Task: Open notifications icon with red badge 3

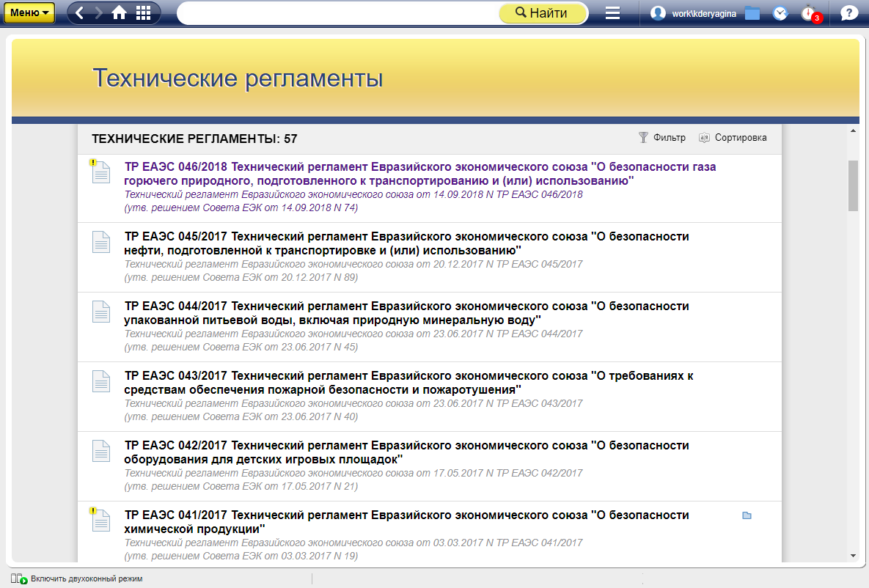Action: click(x=811, y=13)
